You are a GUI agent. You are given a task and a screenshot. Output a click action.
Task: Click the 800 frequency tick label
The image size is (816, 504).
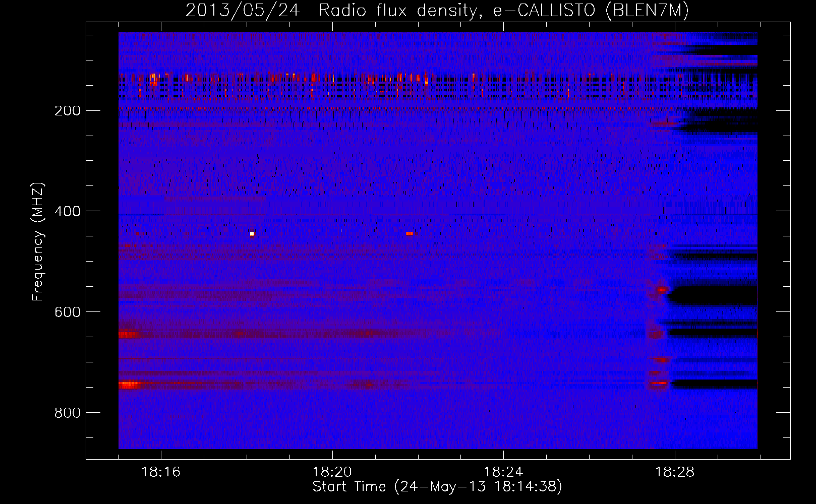68,413
